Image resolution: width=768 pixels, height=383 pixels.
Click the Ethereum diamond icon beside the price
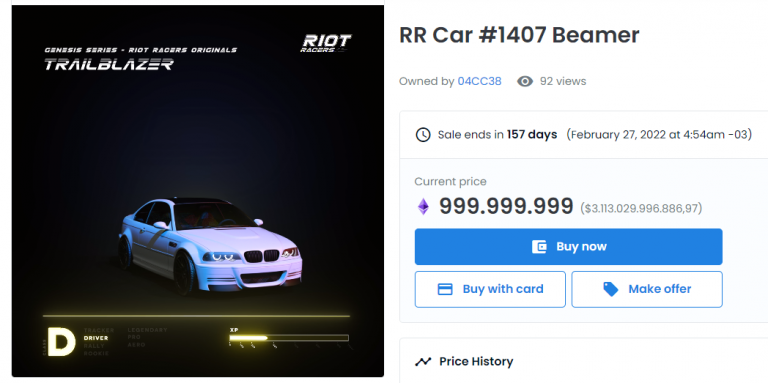click(x=423, y=206)
